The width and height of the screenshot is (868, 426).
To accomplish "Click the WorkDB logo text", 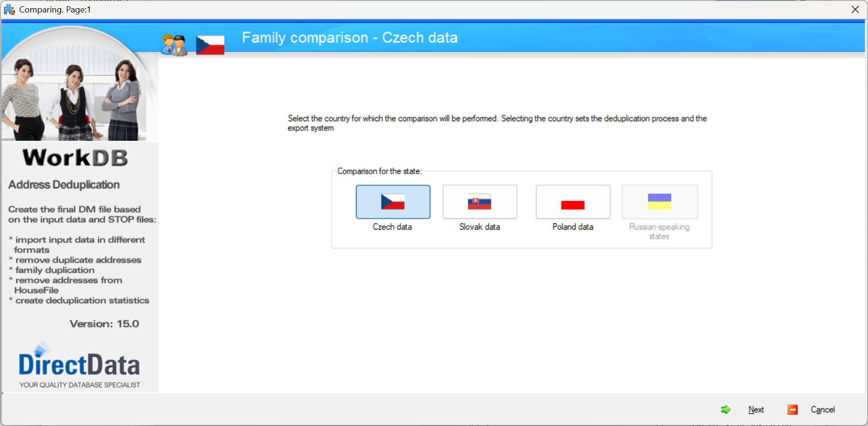I will click(x=76, y=158).
